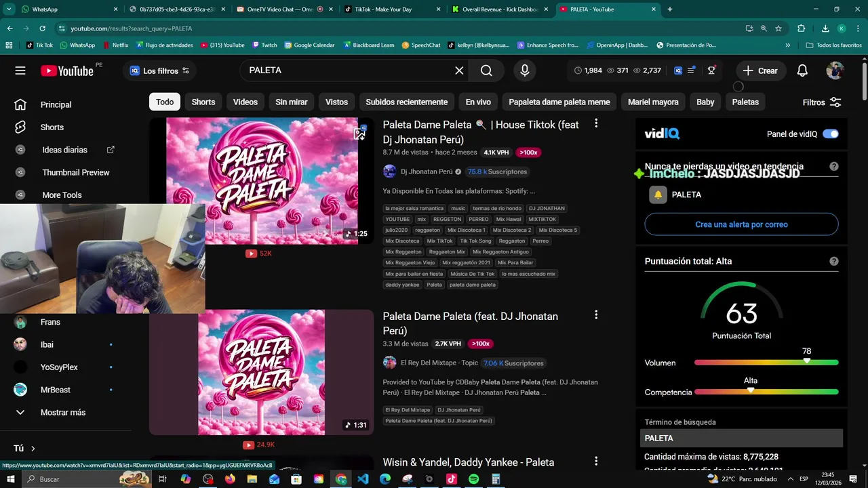
Task: Click the Competencia score bar marker
Action: 750,390
